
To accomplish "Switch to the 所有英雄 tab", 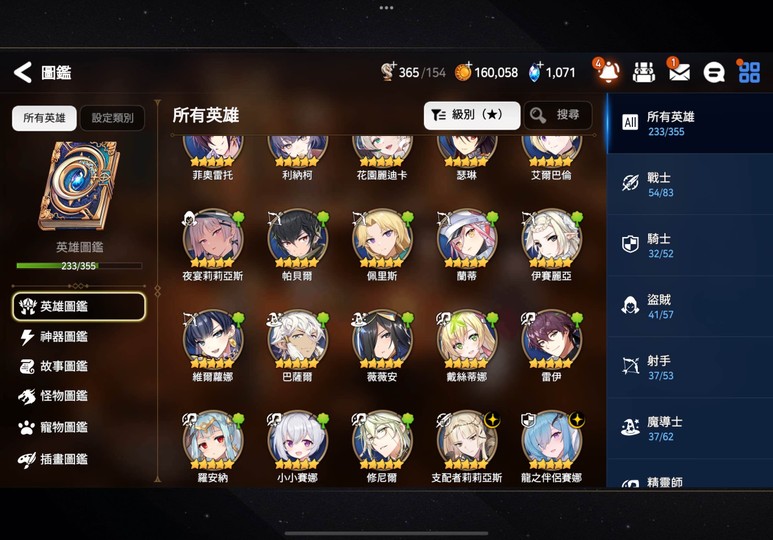I will (44, 118).
